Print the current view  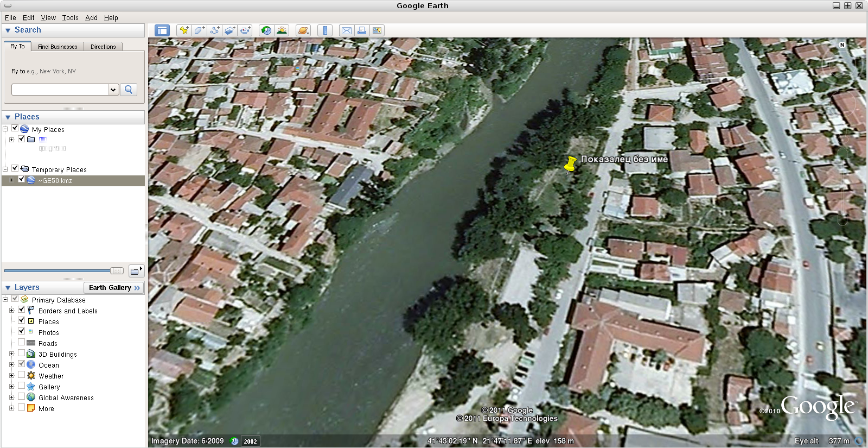[x=361, y=30]
